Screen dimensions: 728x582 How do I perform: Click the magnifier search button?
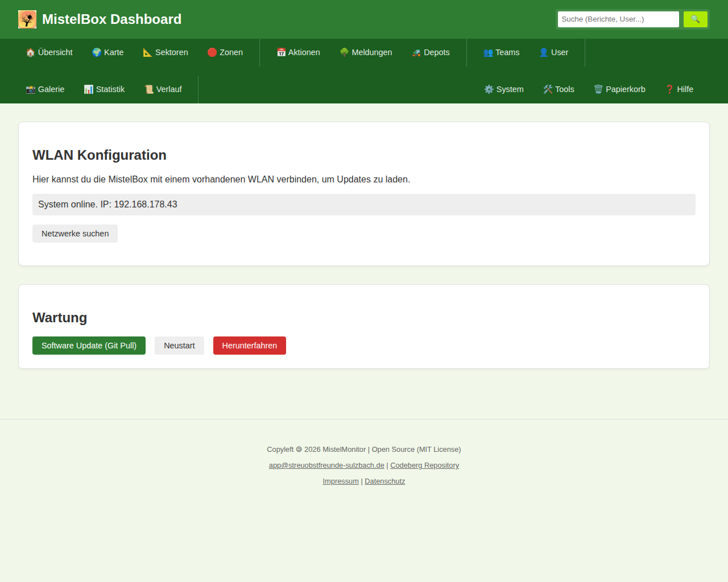coord(695,19)
